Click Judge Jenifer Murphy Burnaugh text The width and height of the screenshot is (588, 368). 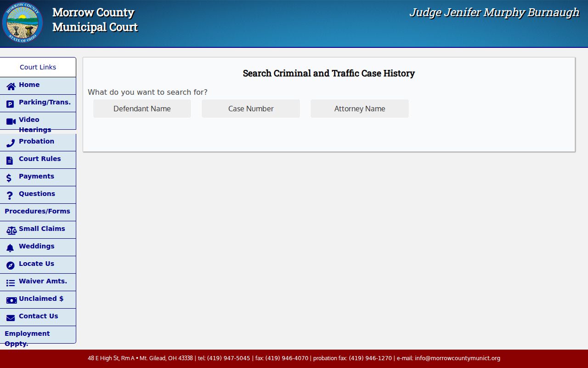point(494,12)
